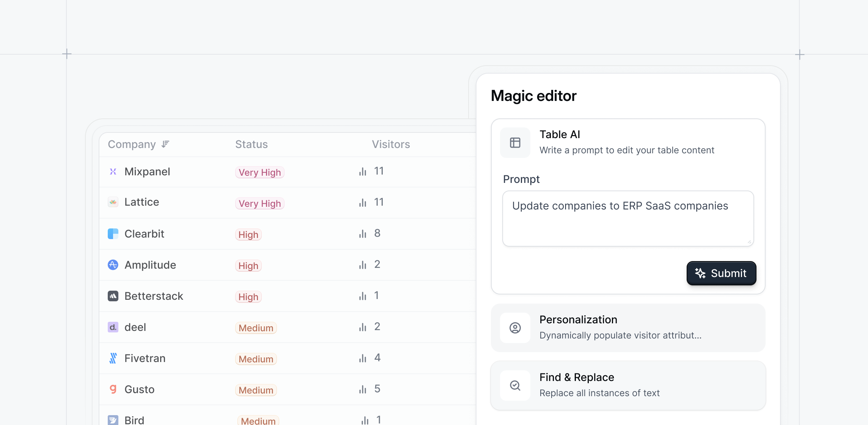Select the Fivetran company name
This screenshot has width=868, height=425.
click(x=145, y=358)
